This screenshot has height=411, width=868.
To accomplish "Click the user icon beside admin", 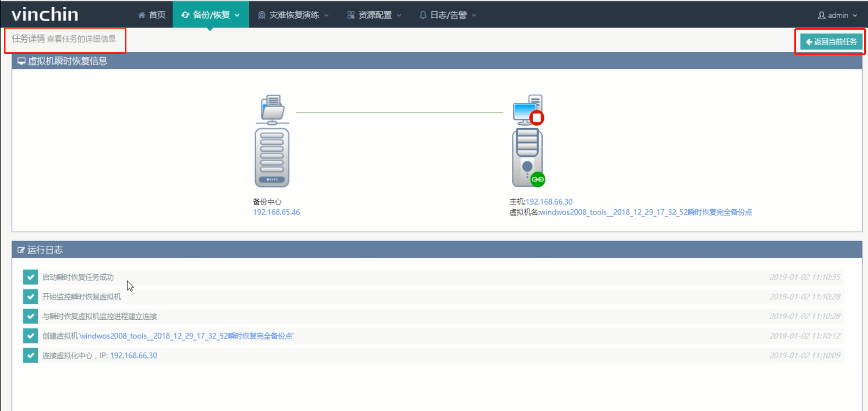I will pos(821,15).
